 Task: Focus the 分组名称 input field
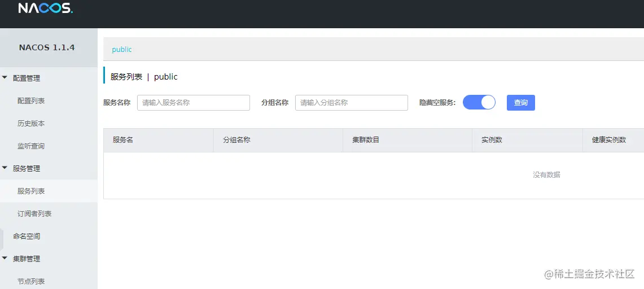[x=352, y=103]
